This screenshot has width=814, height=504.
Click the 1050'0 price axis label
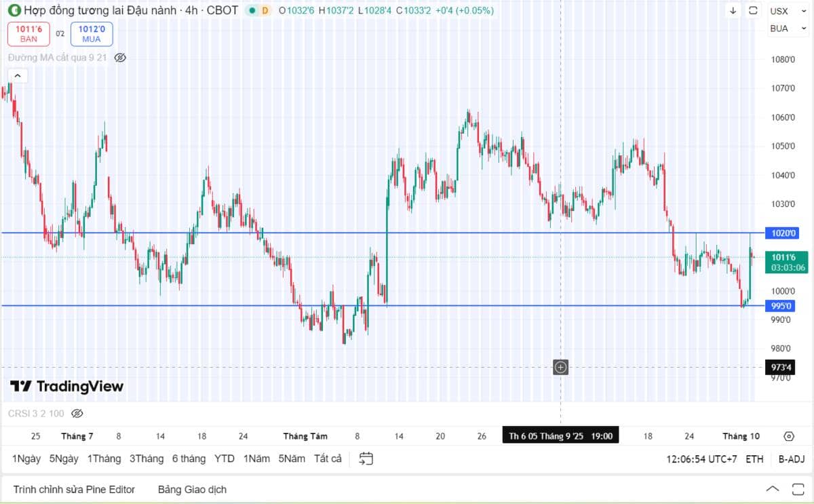783,147
